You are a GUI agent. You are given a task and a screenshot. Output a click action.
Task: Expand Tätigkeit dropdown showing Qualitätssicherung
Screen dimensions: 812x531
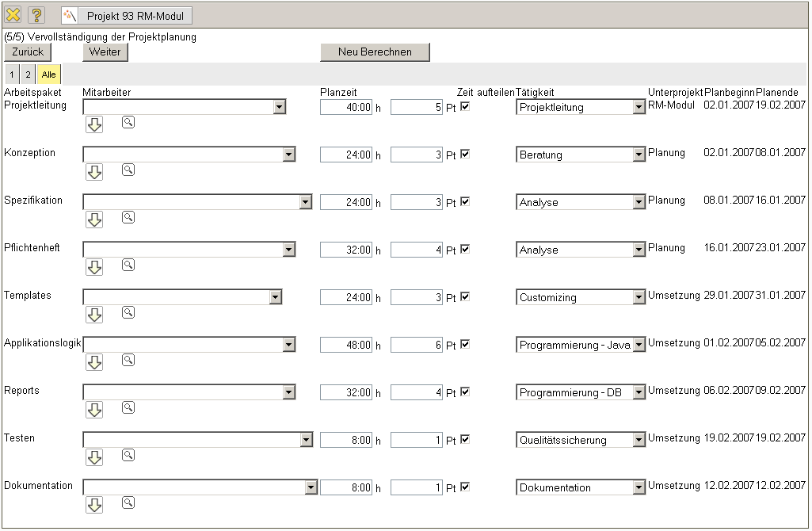(639, 441)
